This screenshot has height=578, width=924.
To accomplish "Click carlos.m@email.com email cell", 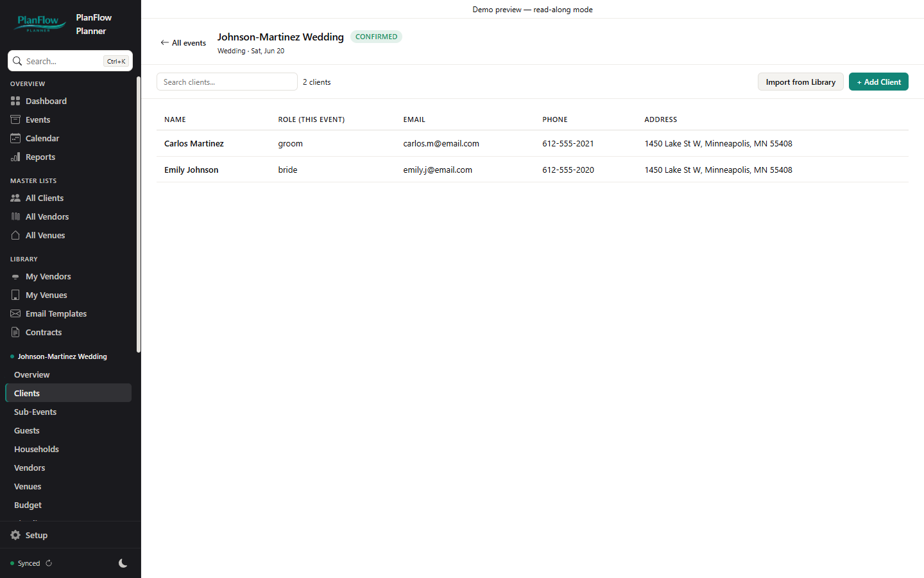I will 441,143.
